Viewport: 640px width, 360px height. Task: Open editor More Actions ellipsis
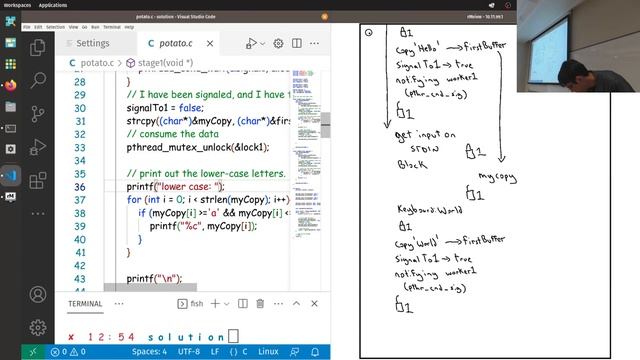pyautogui.click(x=314, y=43)
